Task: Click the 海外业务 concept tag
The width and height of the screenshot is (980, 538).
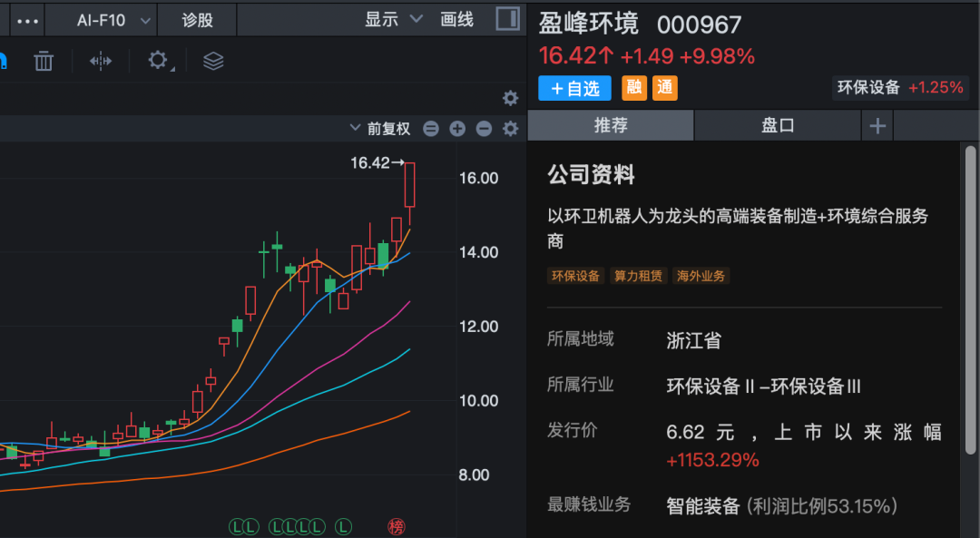Action: click(x=701, y=276)
